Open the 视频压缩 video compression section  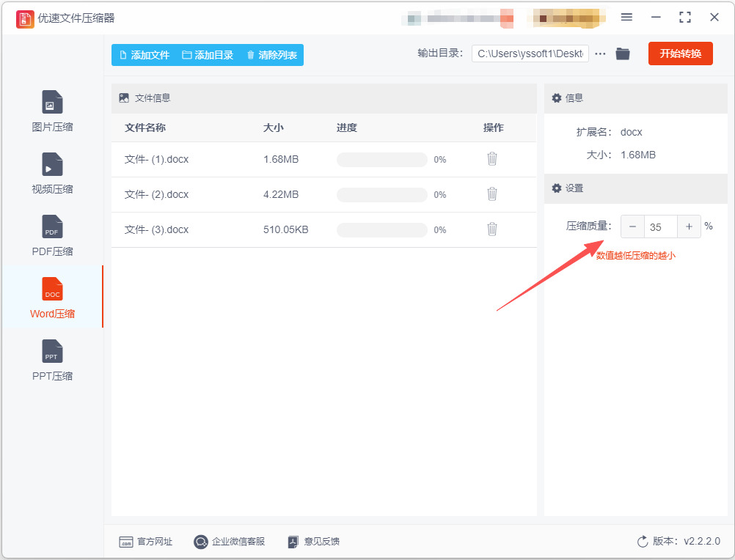[52, 173]
